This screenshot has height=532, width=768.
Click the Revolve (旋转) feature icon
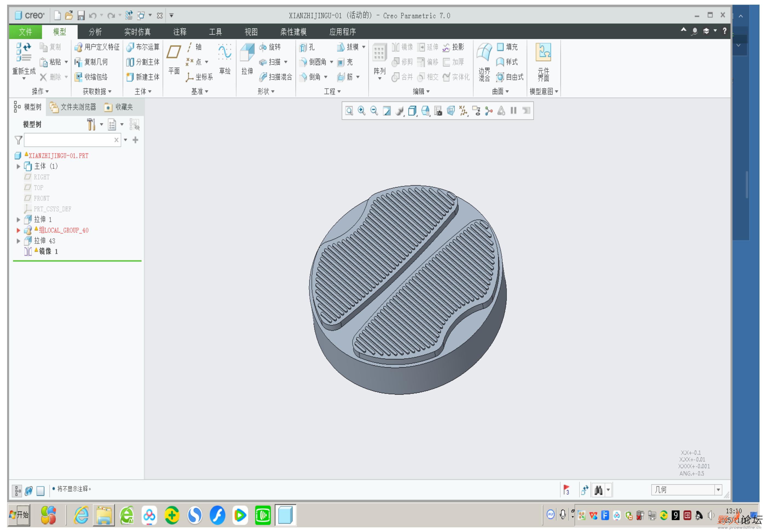pos(263,47)
